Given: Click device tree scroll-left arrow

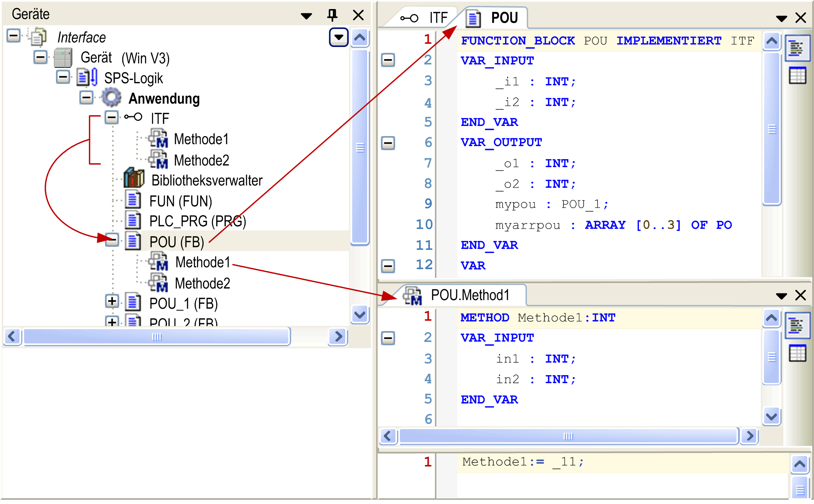Looking at the screenshot, I should (x=12, y=336).
